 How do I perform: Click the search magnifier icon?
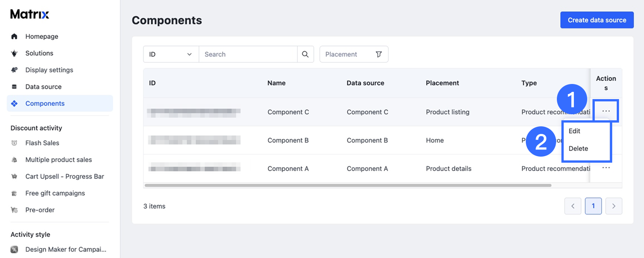click(x=305, y=54)
